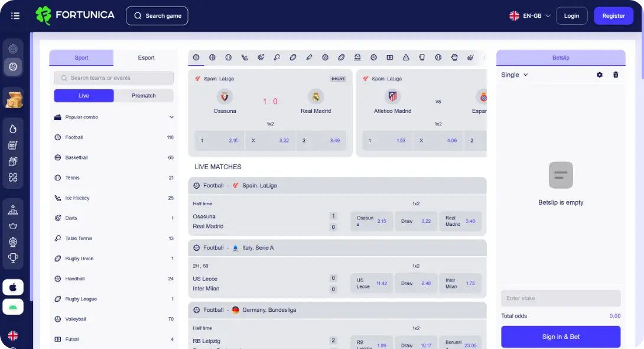The width and height of the screenshot is (644, 349).
Task: Switch to the Esport tab
Action: coord(146,57)
